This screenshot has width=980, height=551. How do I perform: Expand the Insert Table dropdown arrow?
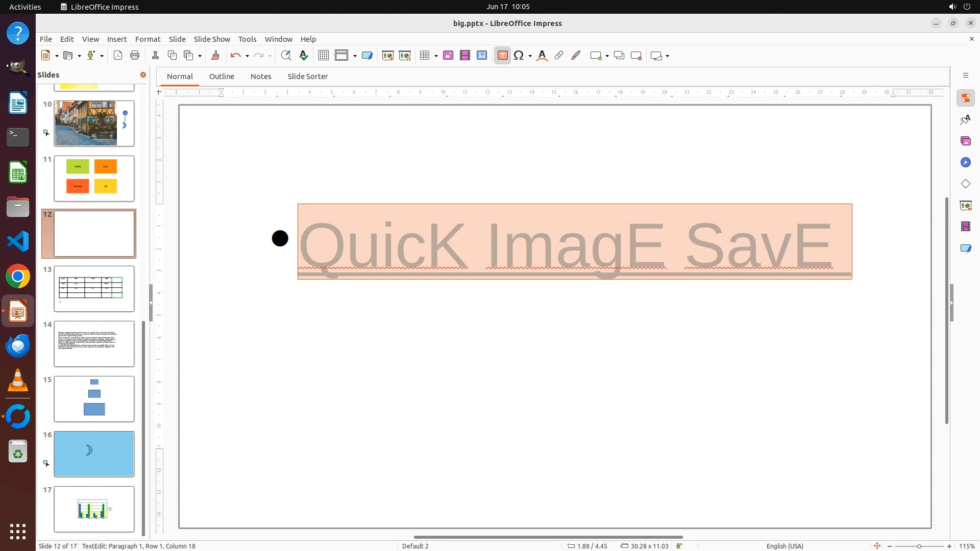(x=436, y=56)
